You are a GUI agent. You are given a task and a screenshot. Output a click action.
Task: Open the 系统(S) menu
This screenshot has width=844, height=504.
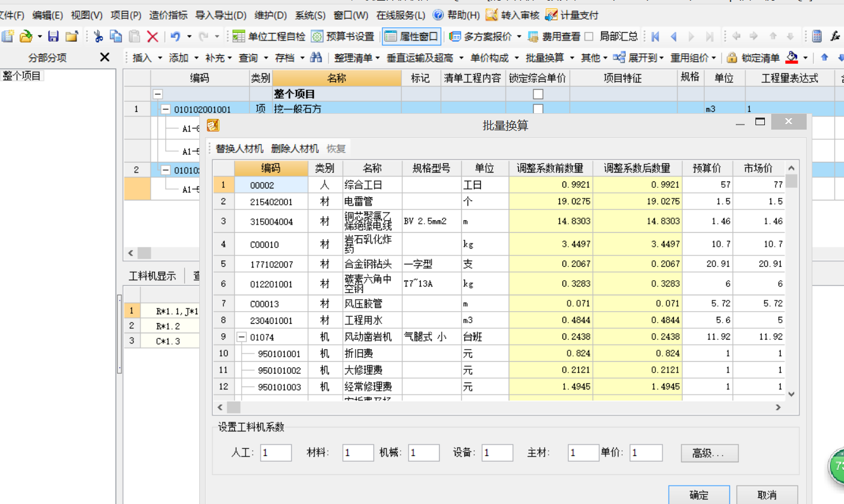pos(311,15)
